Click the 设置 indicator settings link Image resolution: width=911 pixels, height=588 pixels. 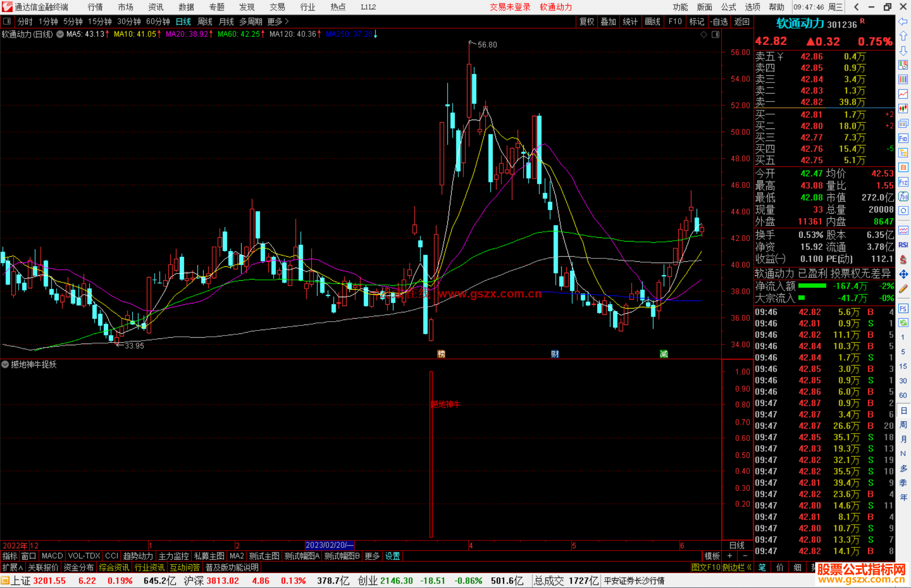coord(392,556)
